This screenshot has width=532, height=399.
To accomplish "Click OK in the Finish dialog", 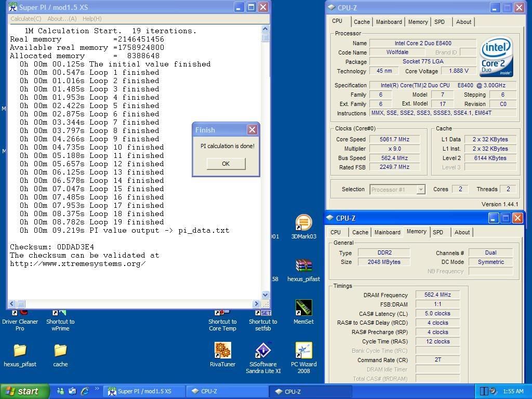I will point(226,164).
